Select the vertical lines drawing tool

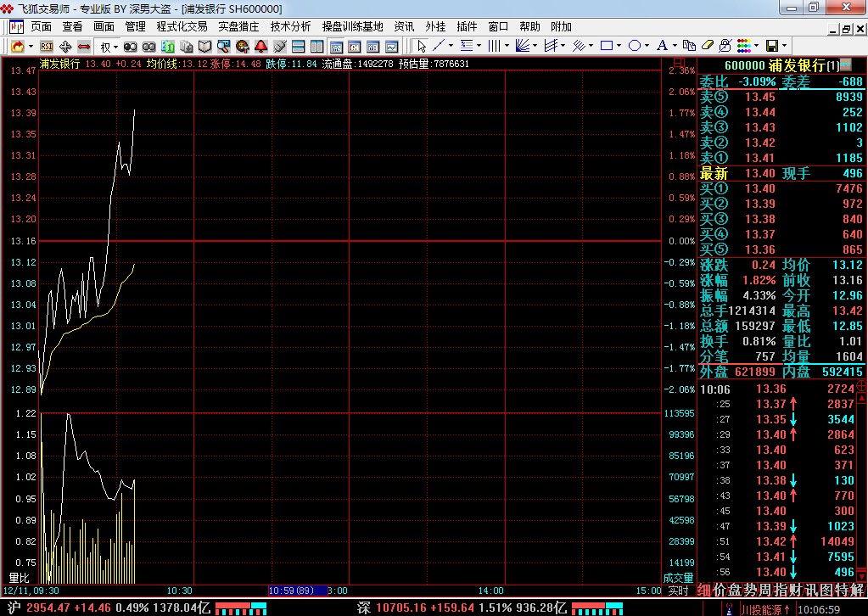[x=495, y=45]
